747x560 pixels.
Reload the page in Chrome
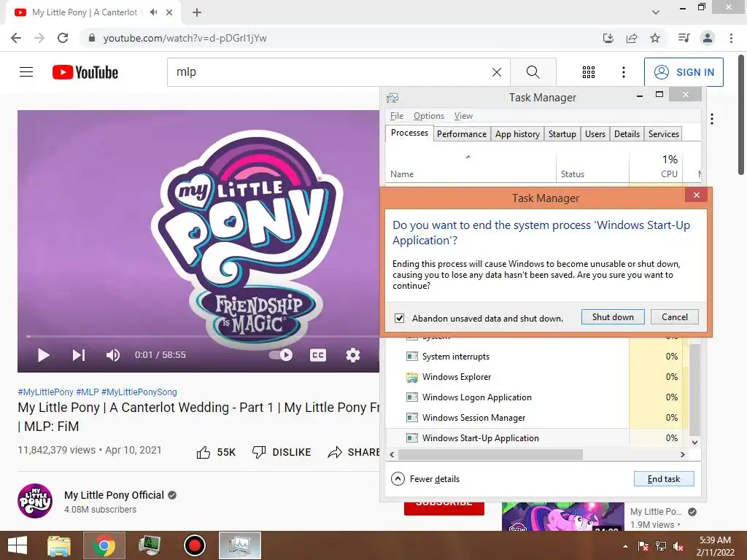(x=63, y=38)
